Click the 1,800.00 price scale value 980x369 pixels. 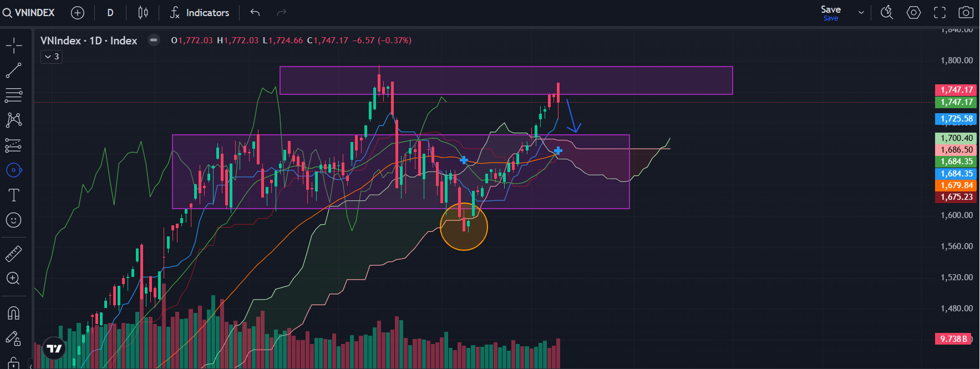click(x=957, y=60)
